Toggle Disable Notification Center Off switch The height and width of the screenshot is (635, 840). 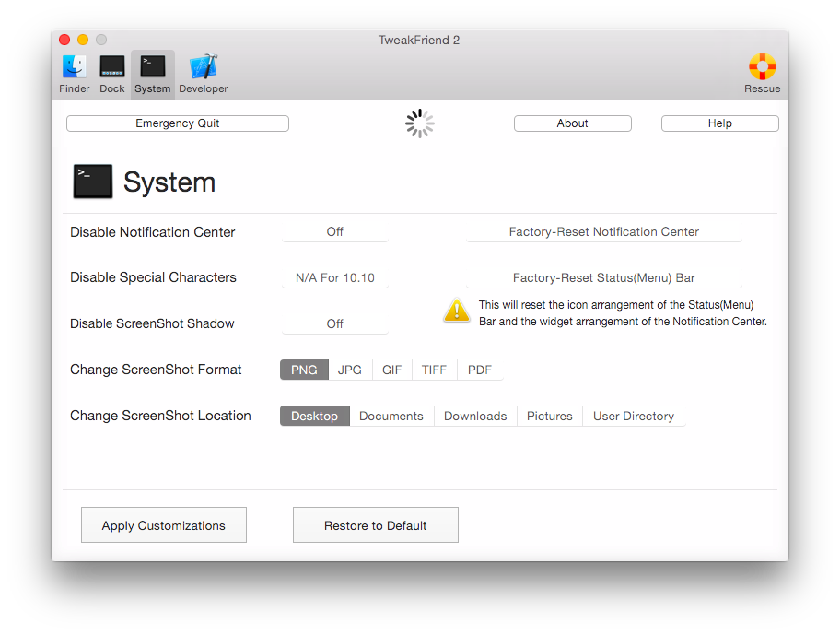(335, 231)
